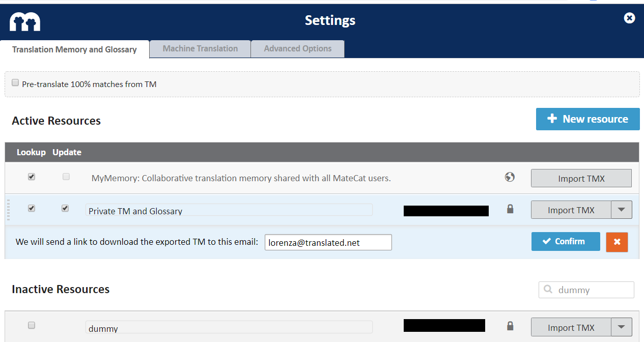Click the lock icon on Private TM row
Image resolution: width=644 pixels, height=342 pixels.
tap(510, 209)
